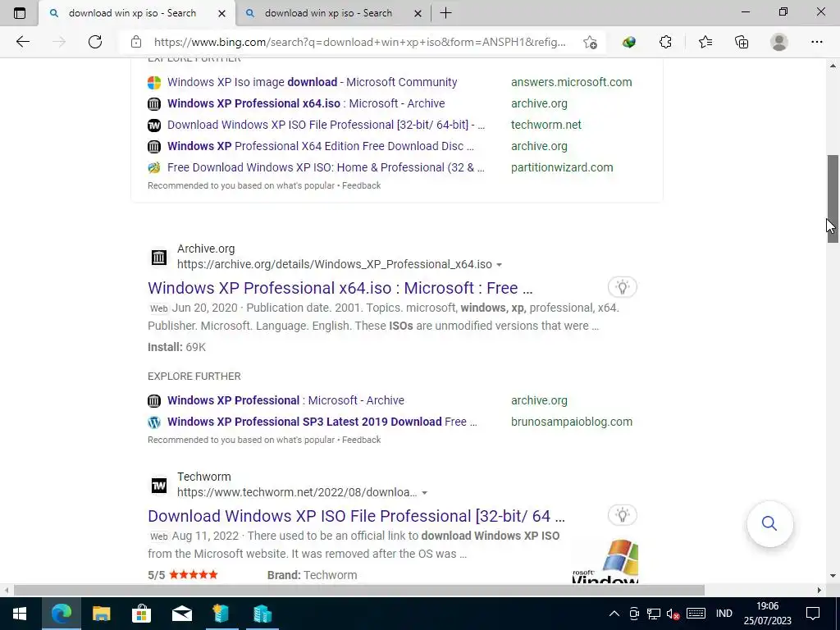Click the Techworm result site favicon
Viewport: 840px width, 630px height.
click(x=158, y=486)
